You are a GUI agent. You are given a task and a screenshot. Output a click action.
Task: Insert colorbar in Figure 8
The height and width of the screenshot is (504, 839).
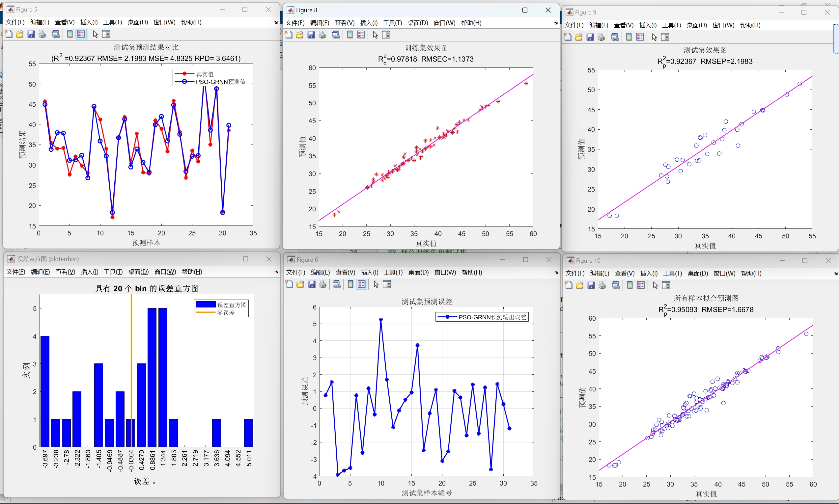(x=350, y=35)
